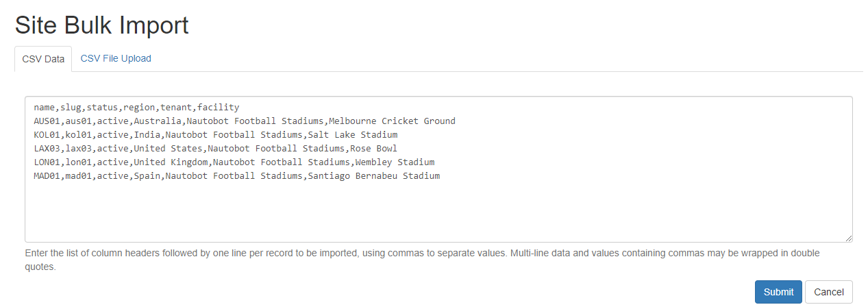Click the Santiago Bernabeu Stadium text
This screenshot has width=868, height=307.
point(373,176)
